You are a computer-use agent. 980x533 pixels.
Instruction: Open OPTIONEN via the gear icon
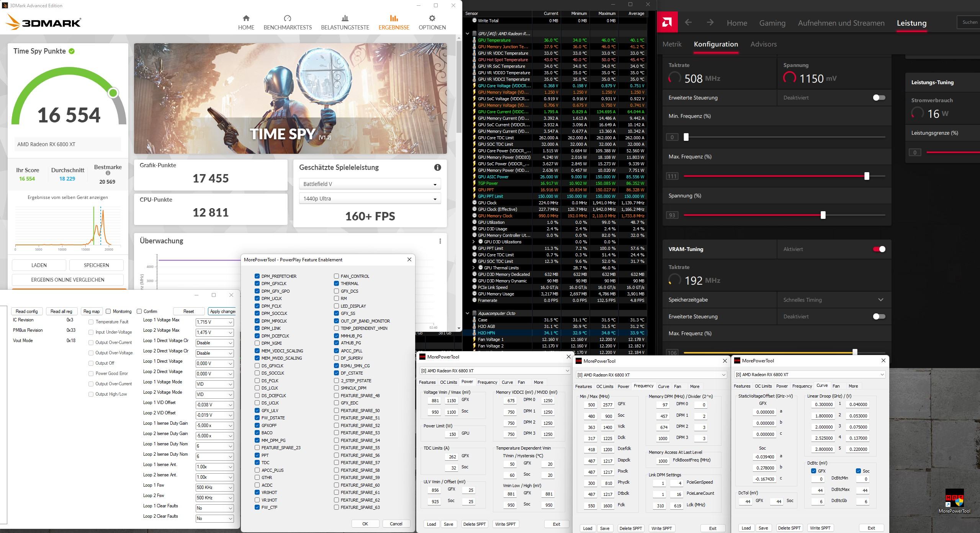432,18
